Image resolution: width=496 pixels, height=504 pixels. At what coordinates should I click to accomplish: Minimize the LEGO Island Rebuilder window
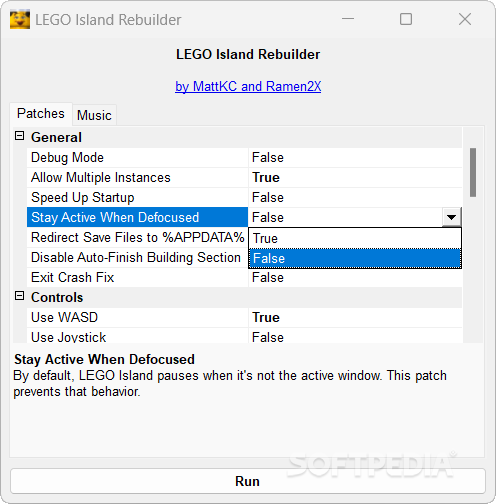click(348, 19)
